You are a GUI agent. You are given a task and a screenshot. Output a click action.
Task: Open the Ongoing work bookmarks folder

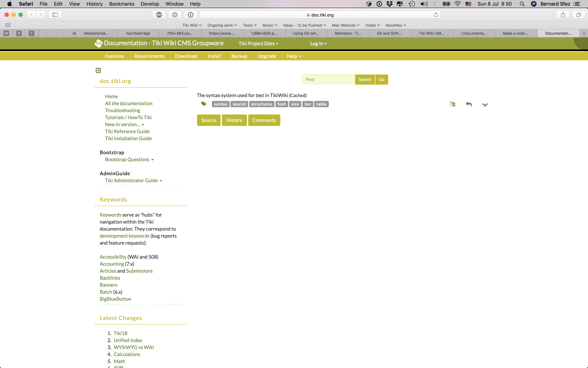click(x=222, y=25)
